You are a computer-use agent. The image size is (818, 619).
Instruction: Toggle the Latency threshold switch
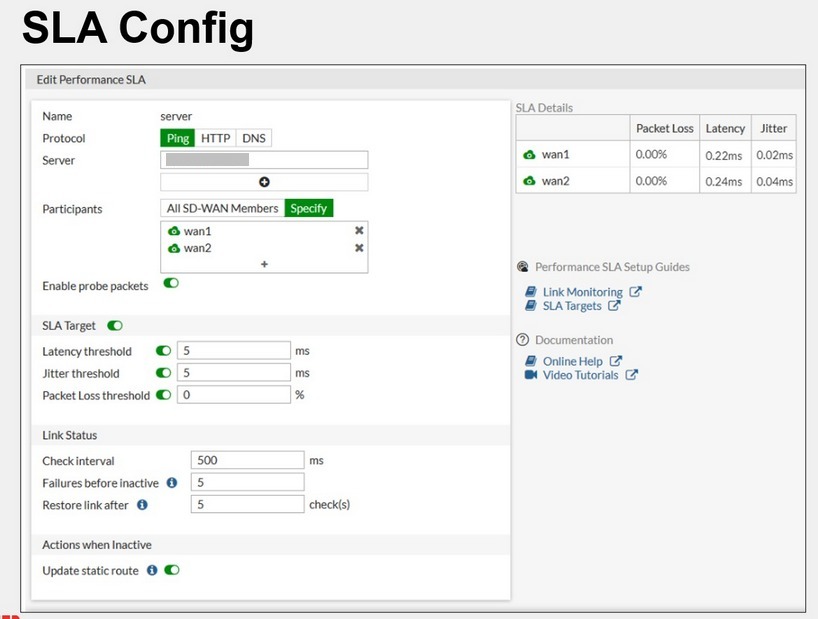[164, 351]
